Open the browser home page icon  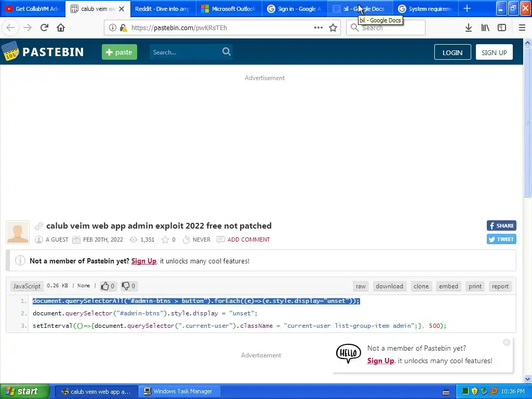coord(61,28)
